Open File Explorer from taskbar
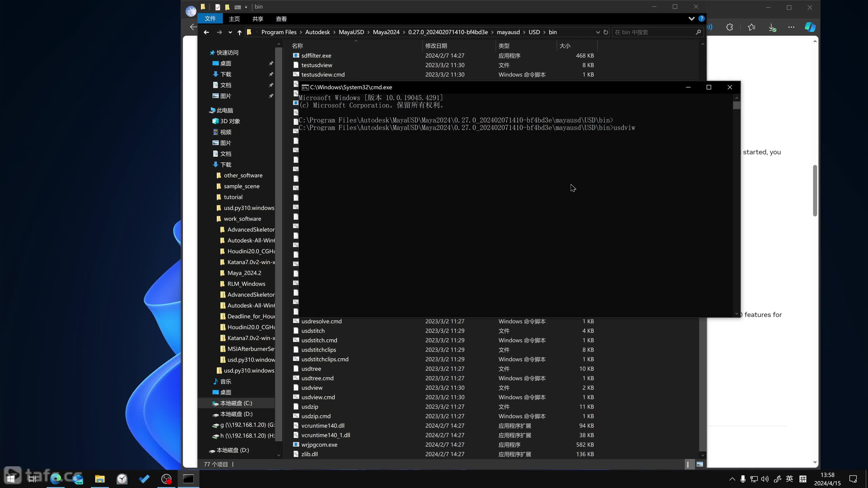This screenshot has width=868, height=488. coord(100,479)
